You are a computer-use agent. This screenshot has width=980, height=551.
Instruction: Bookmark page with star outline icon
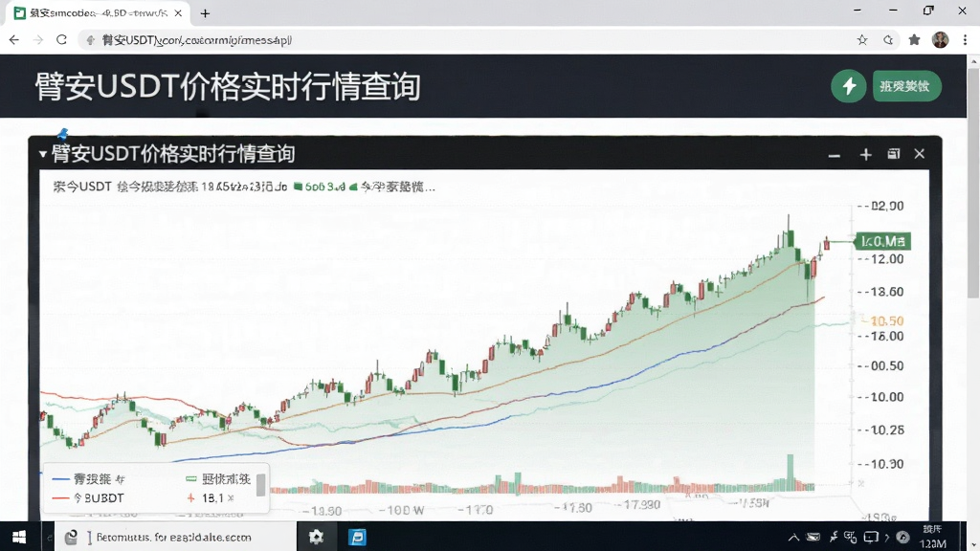[862, 40]
